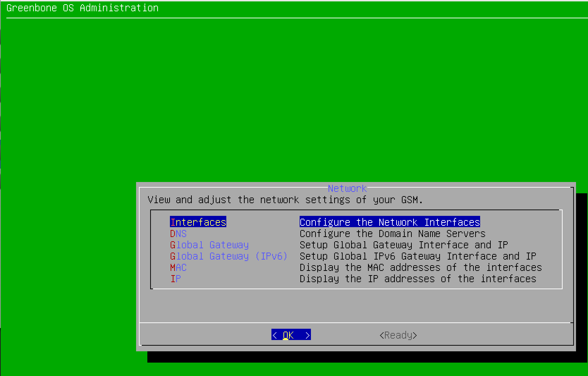
Task: Click 'Setup Global IPv6 Gateway Interface and IP'
Action: click(x=418, y=256)
